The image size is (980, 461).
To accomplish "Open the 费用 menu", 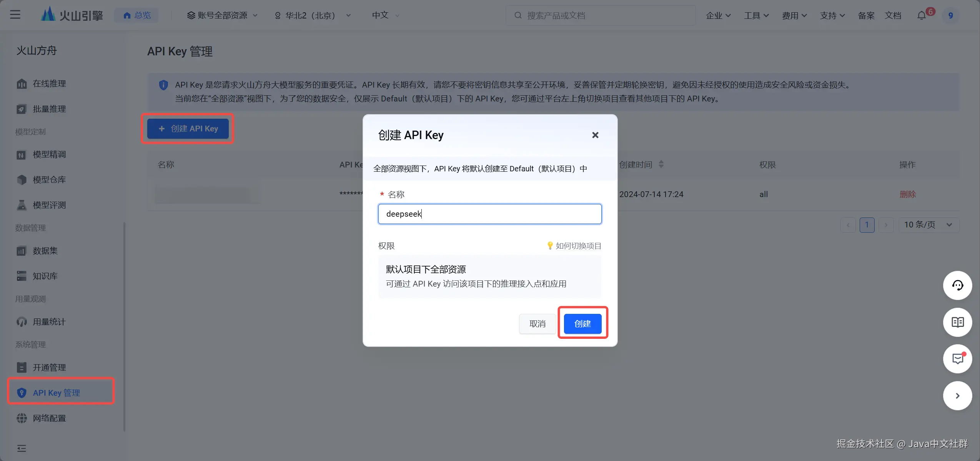I will (794, 15).
